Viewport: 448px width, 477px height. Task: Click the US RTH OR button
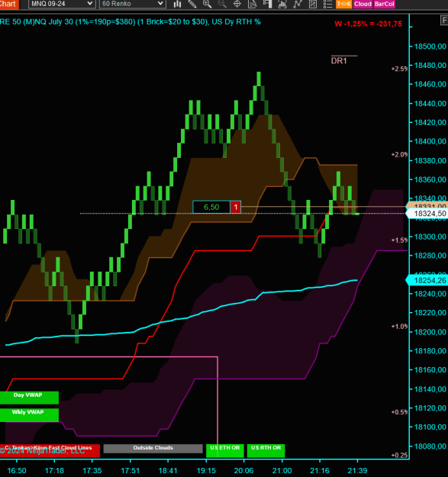(266, 450)
